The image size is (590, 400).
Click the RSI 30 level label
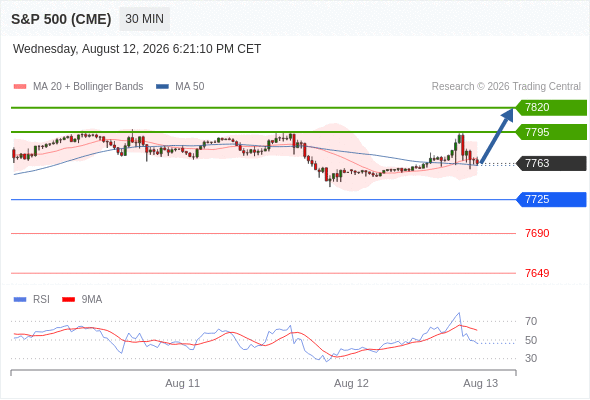coord(531,358)
